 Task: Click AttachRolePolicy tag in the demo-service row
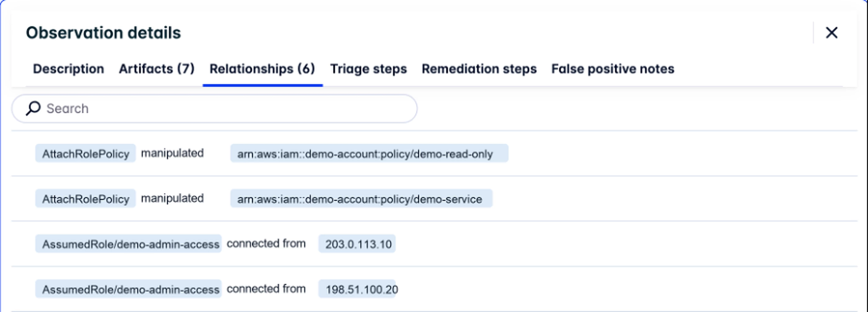pyautogui.click(x=86, y=199)
